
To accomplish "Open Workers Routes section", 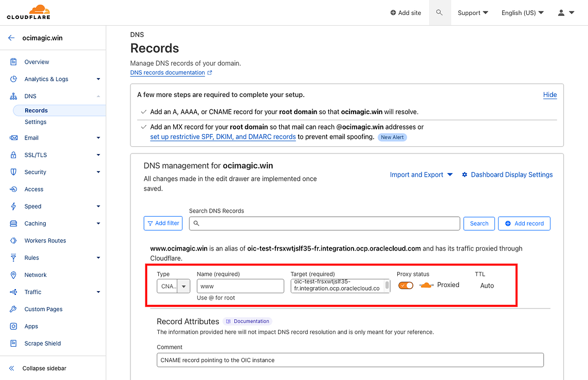I will pos(45,241).
